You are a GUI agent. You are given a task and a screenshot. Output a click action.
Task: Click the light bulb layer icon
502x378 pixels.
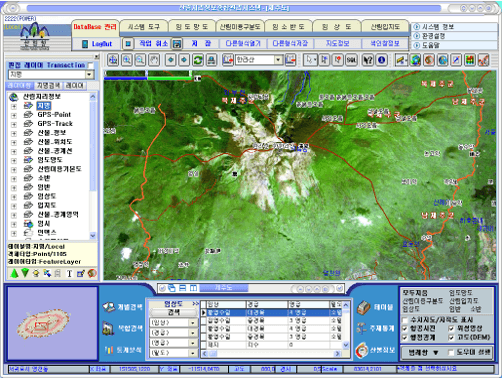coord(36,274)
